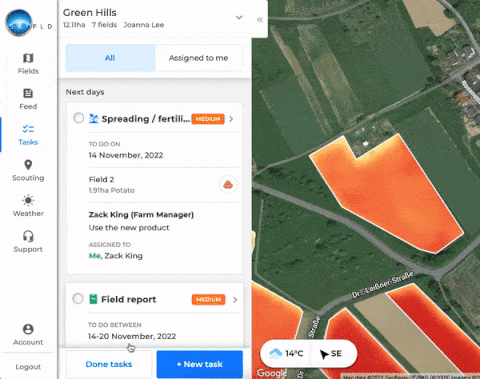Switch to the Assigned to me tab

[x=199, y=58]
